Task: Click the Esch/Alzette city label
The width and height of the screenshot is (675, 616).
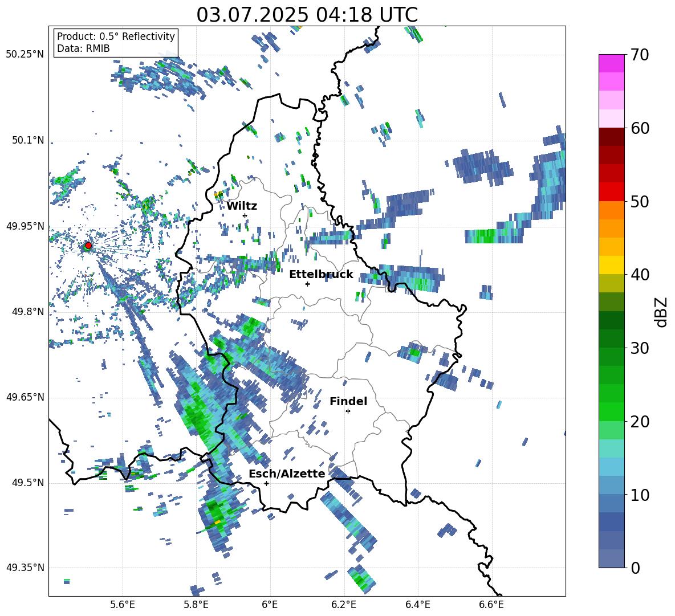Action: click(x=287, y=474)
